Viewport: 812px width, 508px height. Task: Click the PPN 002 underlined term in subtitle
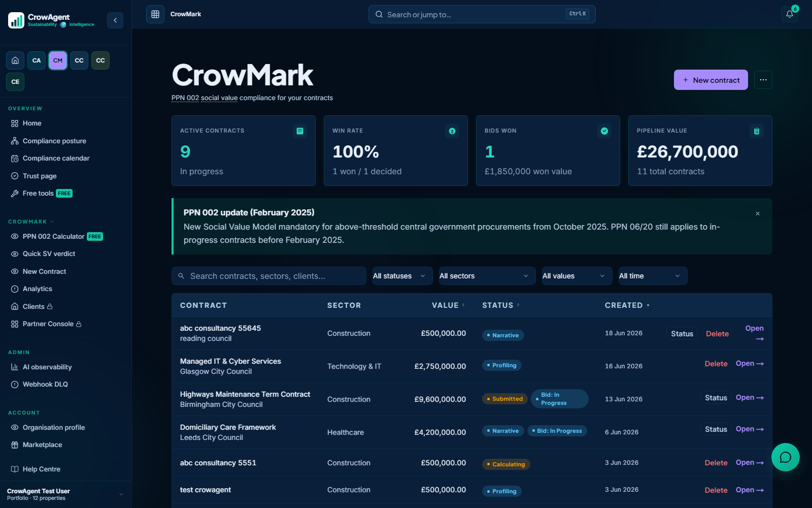pos(185,98)
